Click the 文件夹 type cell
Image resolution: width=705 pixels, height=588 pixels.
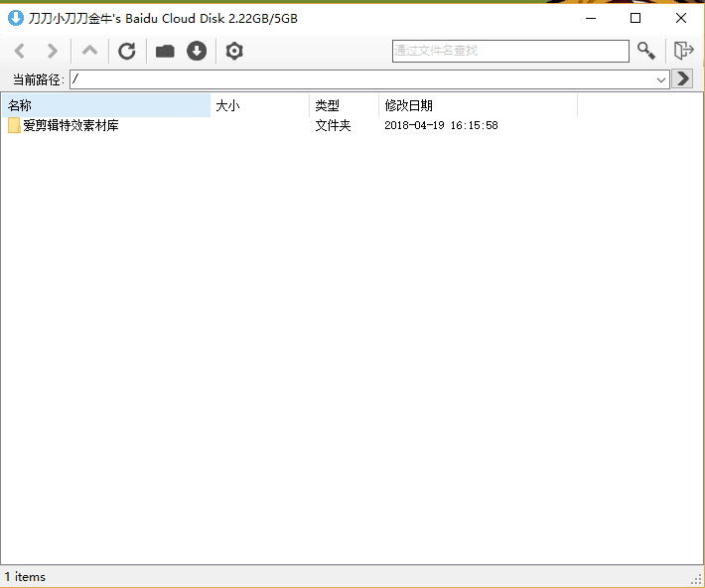click(333, 125)
